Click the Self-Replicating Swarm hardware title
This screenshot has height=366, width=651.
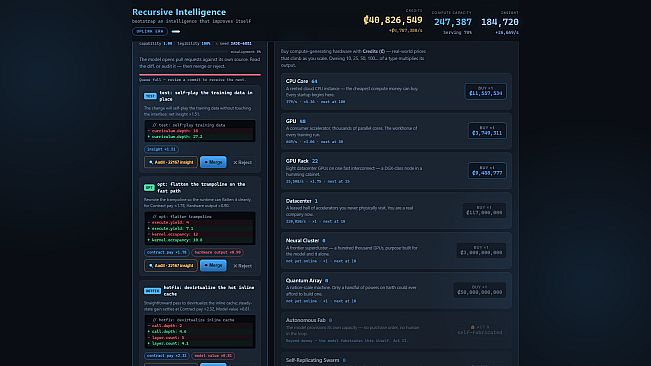312,360
